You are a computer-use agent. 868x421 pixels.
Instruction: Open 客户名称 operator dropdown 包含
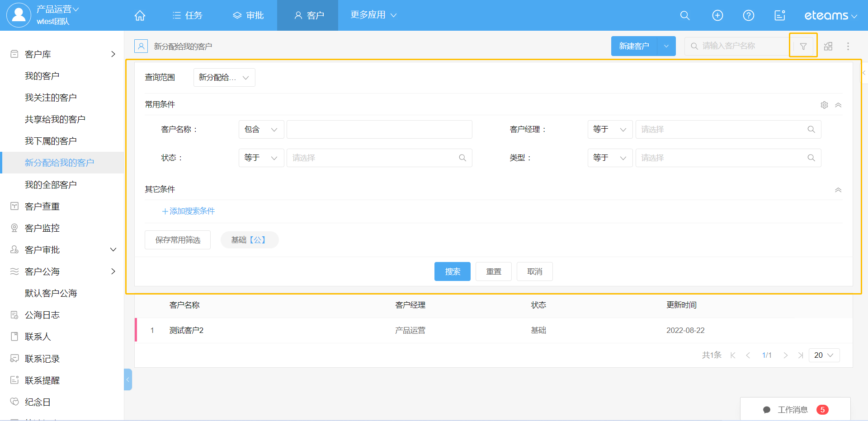coord(261,130)
